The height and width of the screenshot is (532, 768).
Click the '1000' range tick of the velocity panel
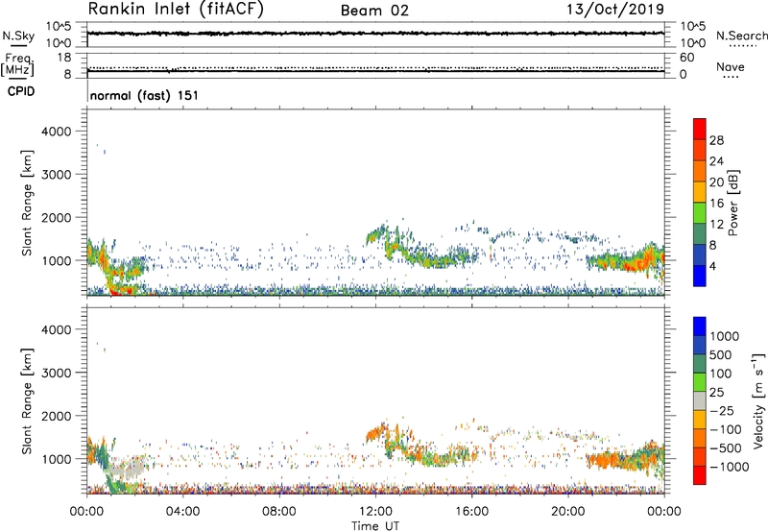point(57,459)
